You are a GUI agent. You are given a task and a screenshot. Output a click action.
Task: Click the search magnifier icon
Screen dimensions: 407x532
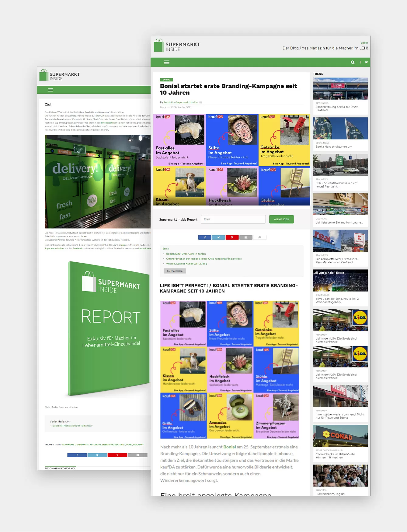(353, 62)
